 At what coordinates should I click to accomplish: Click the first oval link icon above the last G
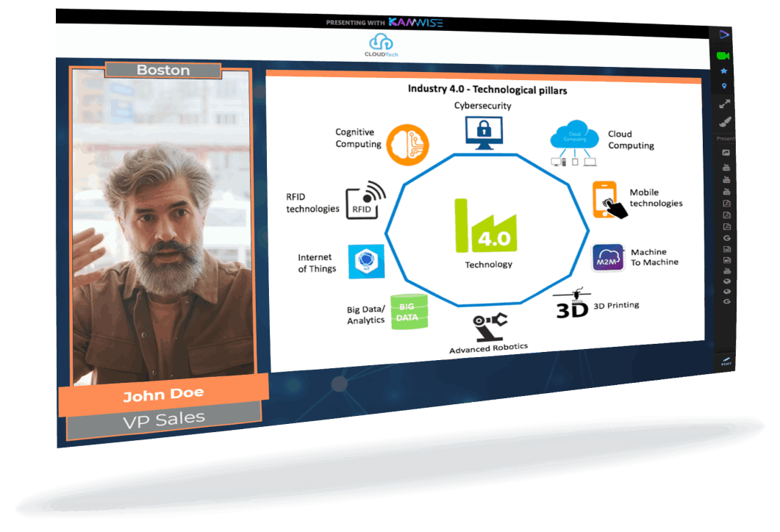point(727,281)
